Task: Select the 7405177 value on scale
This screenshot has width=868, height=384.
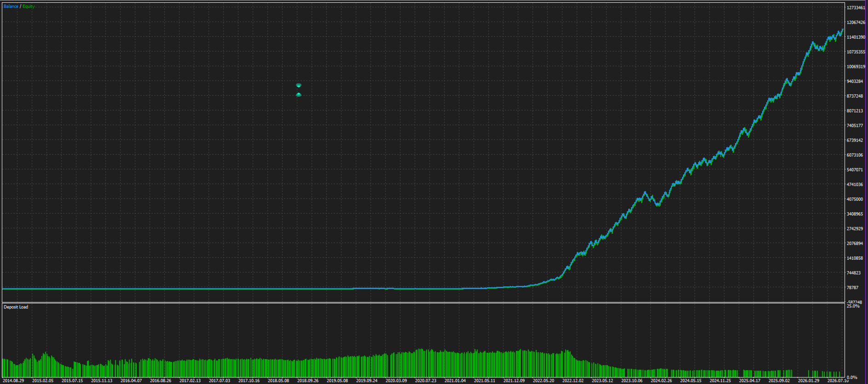Action: click(x=855, y=126)
